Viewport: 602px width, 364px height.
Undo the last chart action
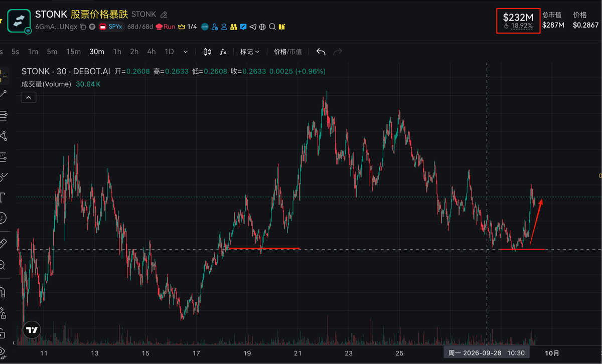(321, 52)
